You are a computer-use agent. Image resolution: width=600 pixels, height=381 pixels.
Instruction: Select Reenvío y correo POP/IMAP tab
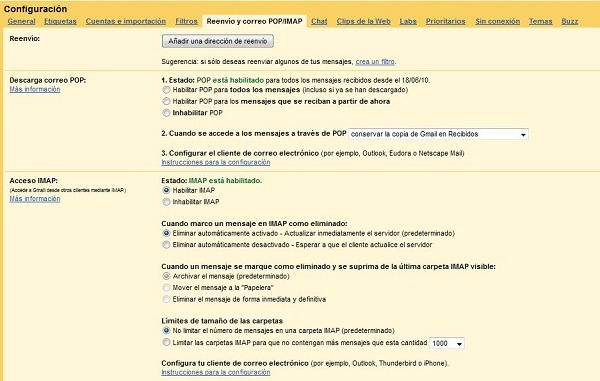[x=254, y=21]
